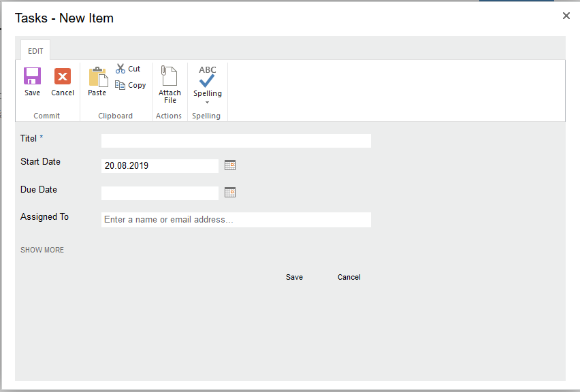Click the Cut icon
Viewport: 580px width, 392px height.
pos(129,68)
